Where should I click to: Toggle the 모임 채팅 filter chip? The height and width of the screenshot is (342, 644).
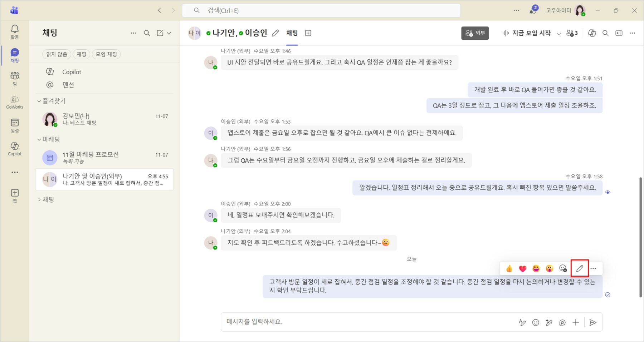coord(106,54)
